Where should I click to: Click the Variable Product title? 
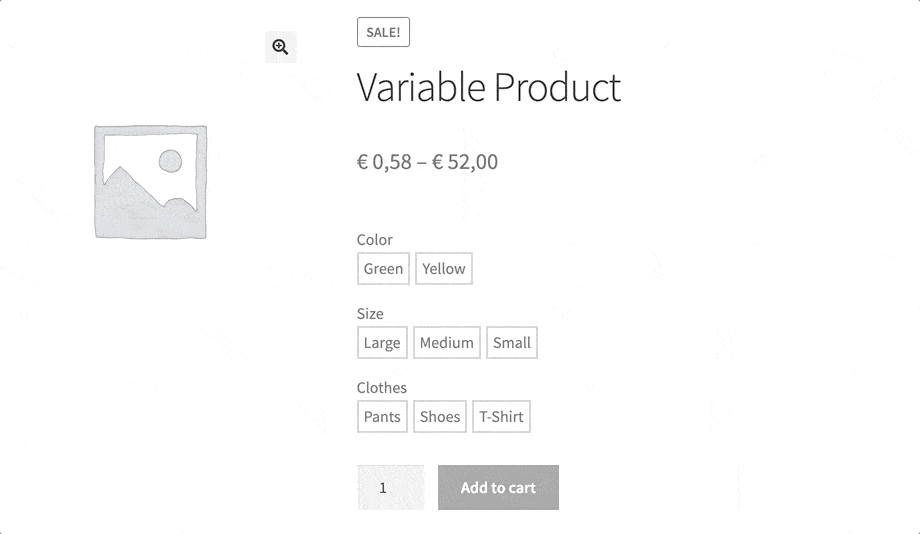point(488,88)
